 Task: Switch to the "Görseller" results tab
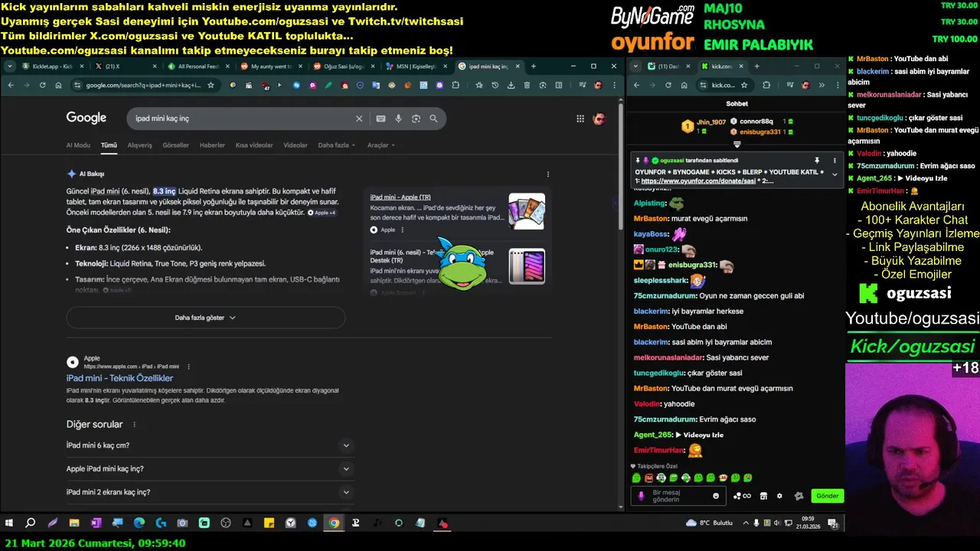pos(175,145)
